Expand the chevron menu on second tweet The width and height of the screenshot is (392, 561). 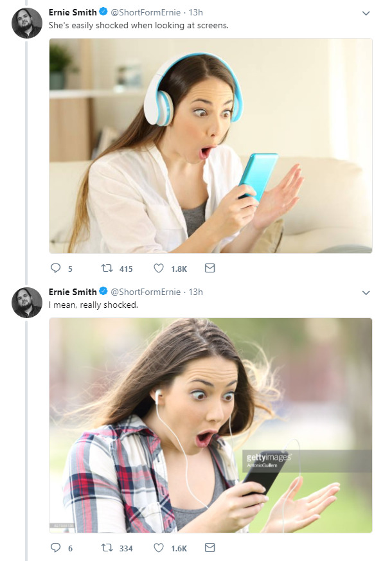click(x=366, y=292)
